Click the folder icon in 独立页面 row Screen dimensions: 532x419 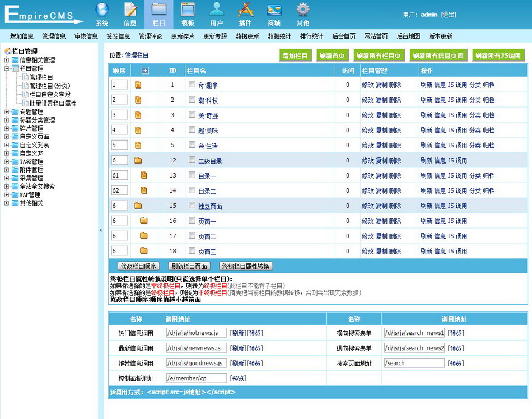tap(138, 206)
